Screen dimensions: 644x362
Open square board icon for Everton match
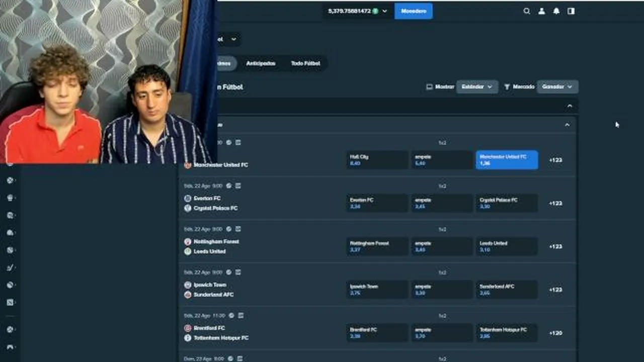pyautogui.click(x=238, y=186)
